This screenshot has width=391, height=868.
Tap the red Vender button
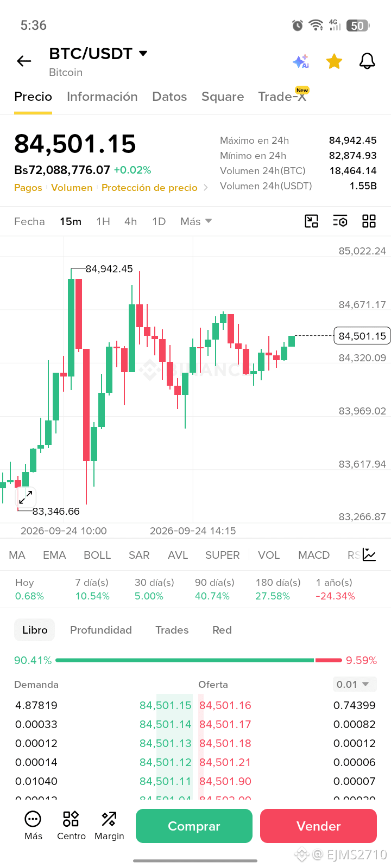[x=318, y=826]
